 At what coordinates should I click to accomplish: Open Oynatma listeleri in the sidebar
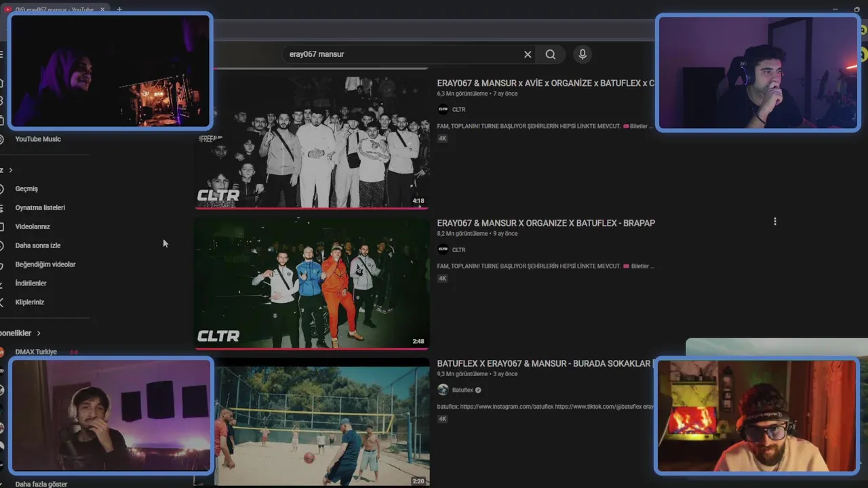[x=40, y=208]
